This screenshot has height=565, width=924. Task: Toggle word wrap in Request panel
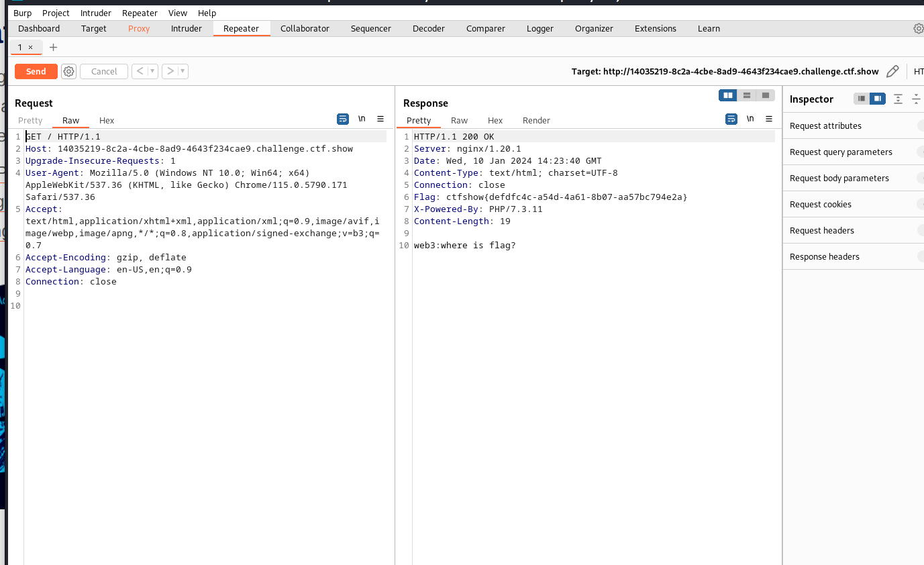[x=343, y=119]
